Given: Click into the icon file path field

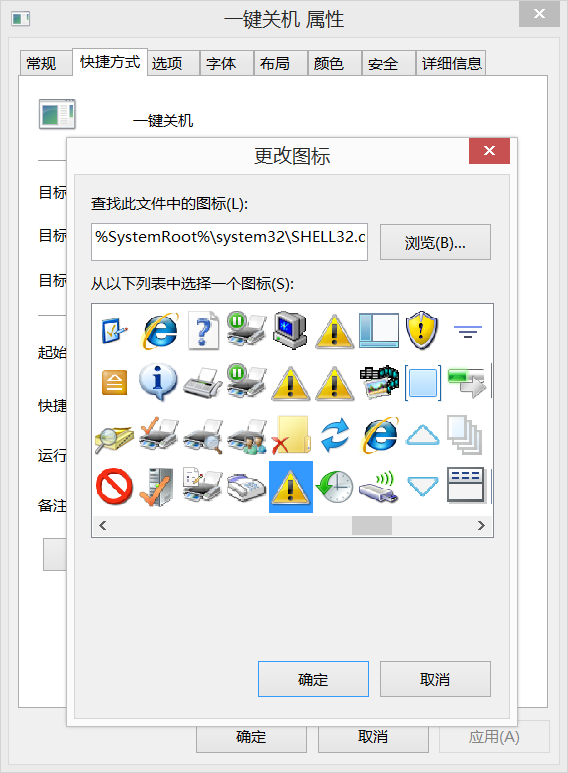Looking at the screenshot, I should [x=229, y=242].
